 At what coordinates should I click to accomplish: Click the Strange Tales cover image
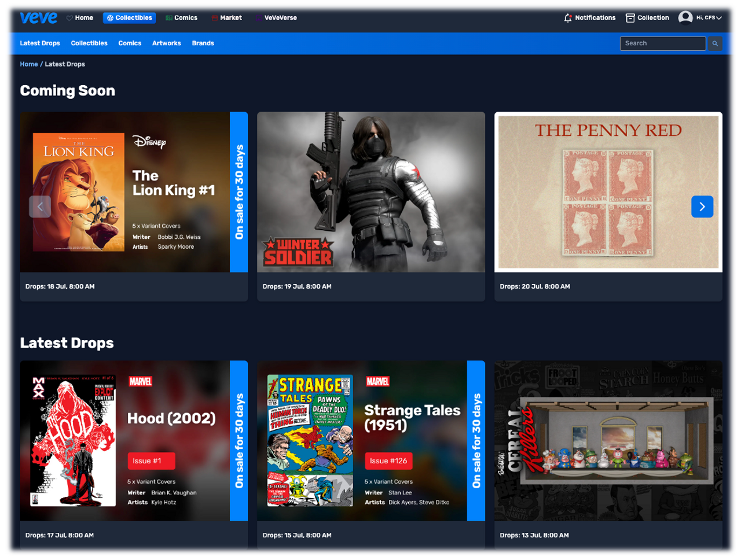(310, 441)
